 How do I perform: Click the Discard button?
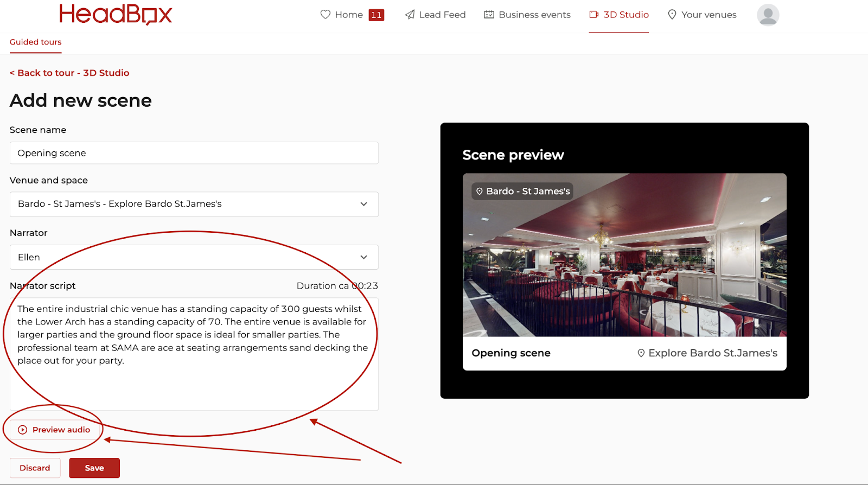click(35, 468)
